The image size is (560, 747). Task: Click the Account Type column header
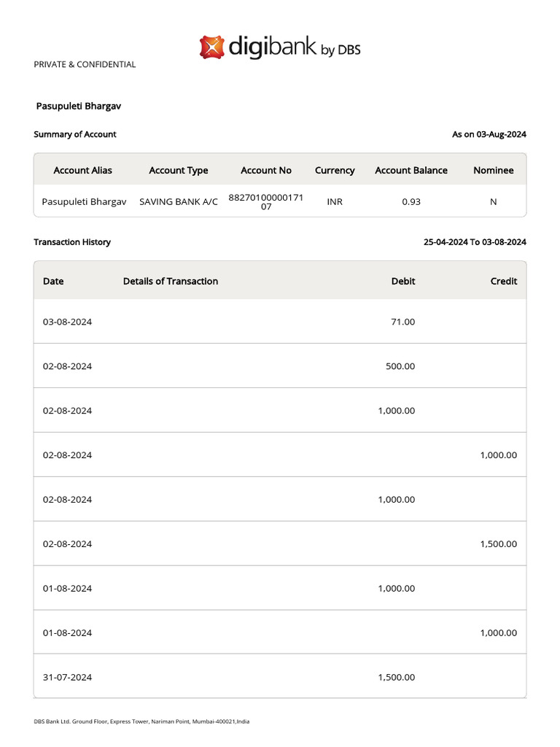(179, 170)
